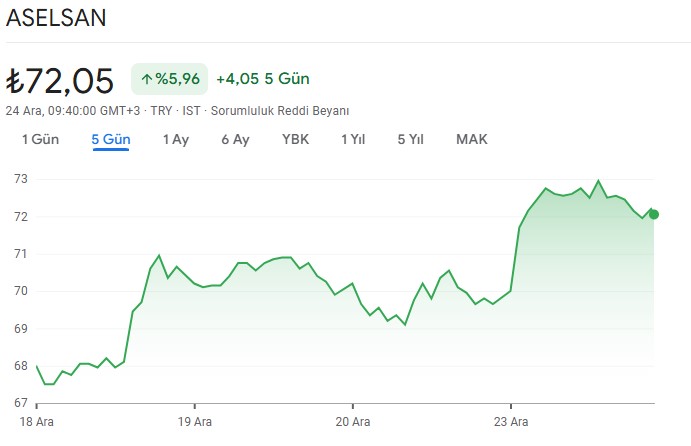Screen dimensions: 691x446
Task: Click the green current-price dot on chart
Action: tap(654, 215)
